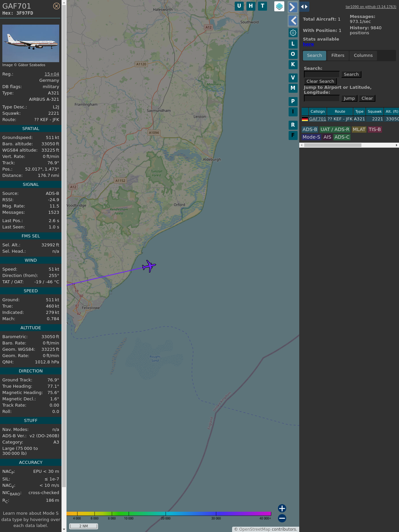Toggle the O map option button
399x532 pixels.
tap(293, 54)
